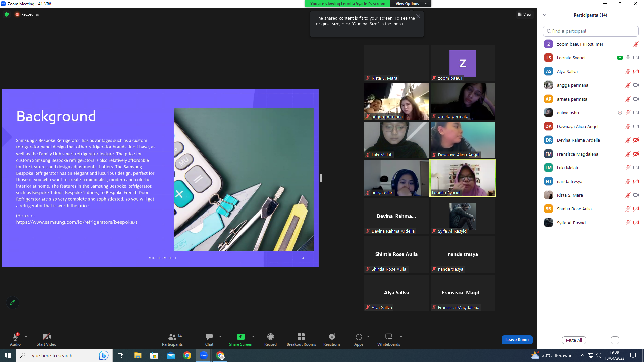
Task: Click the Find a participant search field
Action: coord(591,31)
